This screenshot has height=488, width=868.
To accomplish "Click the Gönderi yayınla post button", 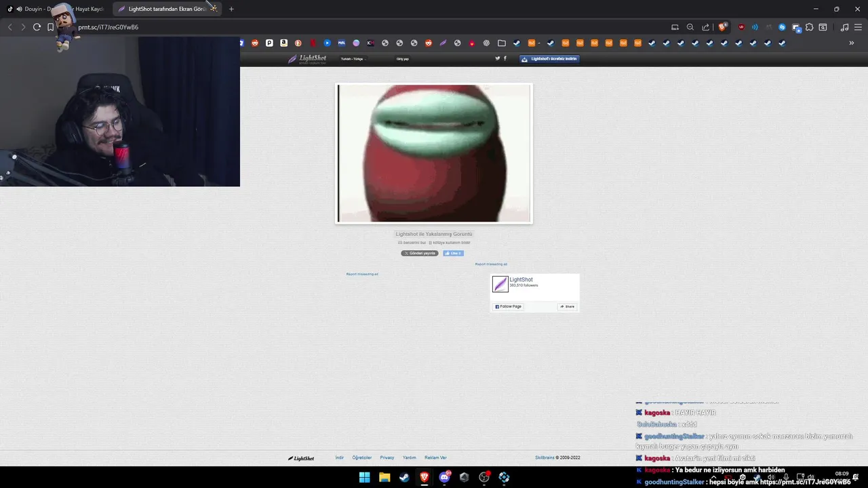I will click(420, 253).
